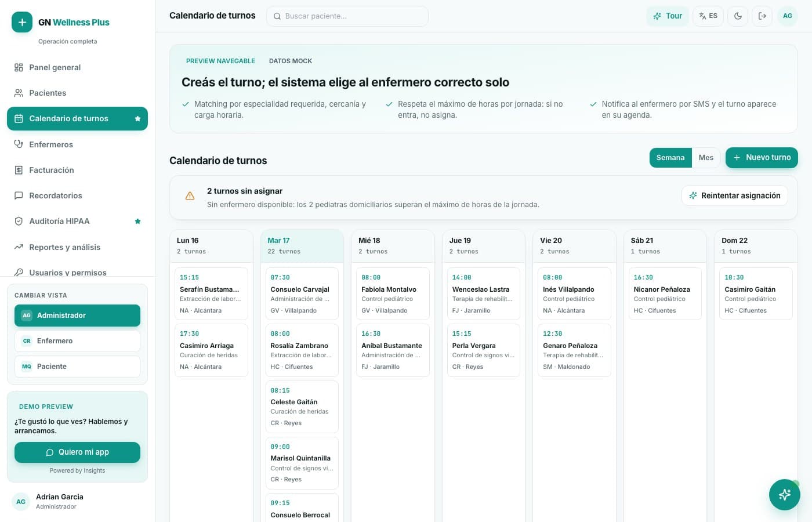
Task: Open Casimiro Gaitán 10:30 shift
Action: click(x=756, y=294)
